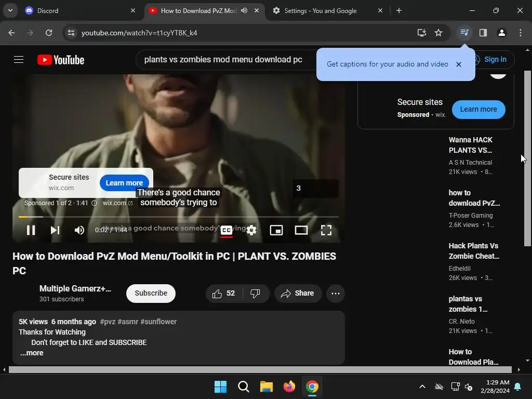The width and height of the screenshot is (532, 399).
Task: Launch Firefox from taskbar
Action: tap(289, 387)
